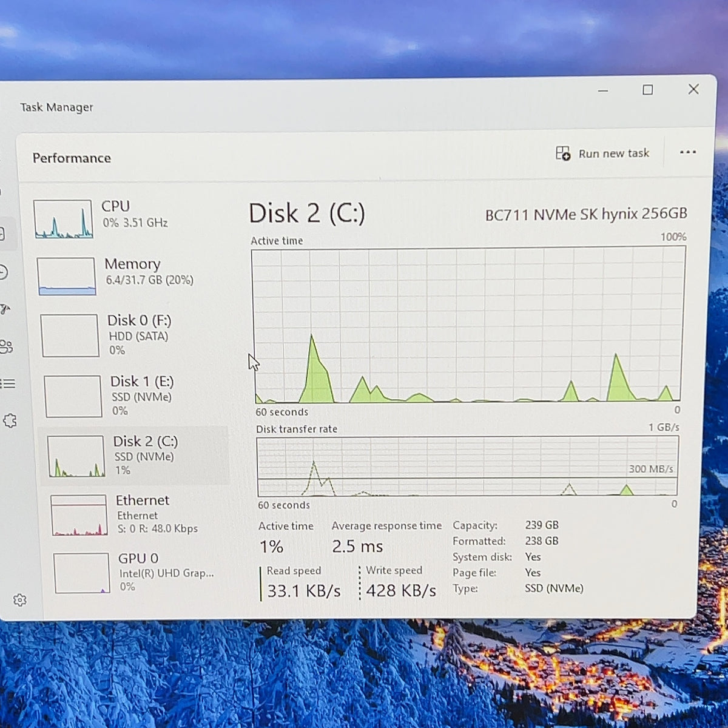The width and height of the screenshot is (728, 728).
Task: Click the 239 GB capacity value
Action: [x=542, y=525]
